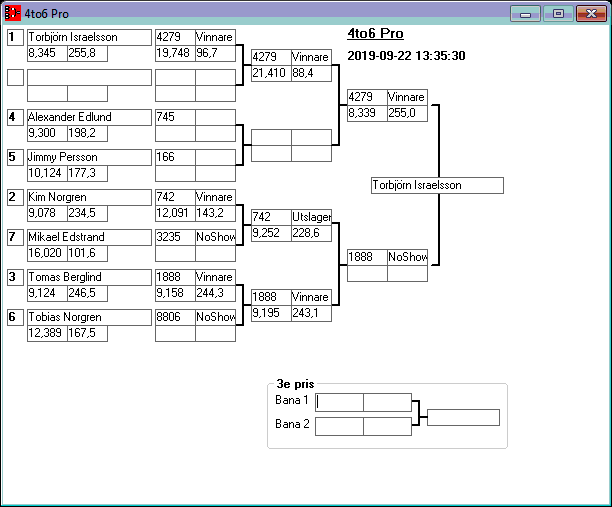The height and width of the screenshot is (507, 612).
Task: Click the NoShow cell beside 3235
Action: [215, 237]
